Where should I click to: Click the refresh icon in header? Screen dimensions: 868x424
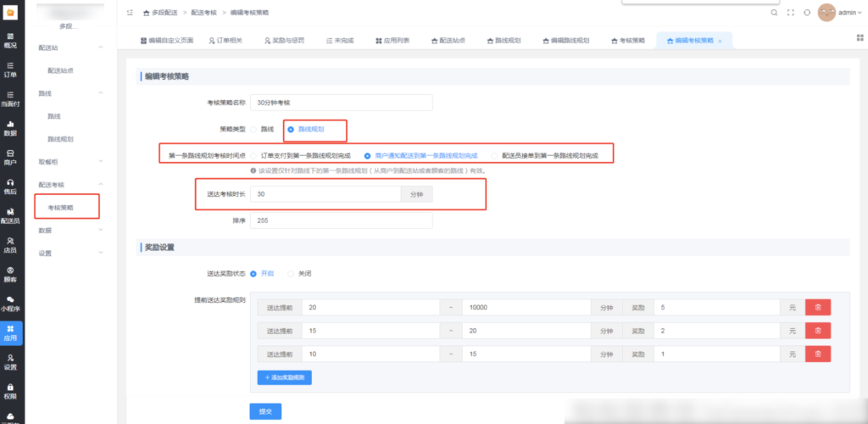click(807, 12)
